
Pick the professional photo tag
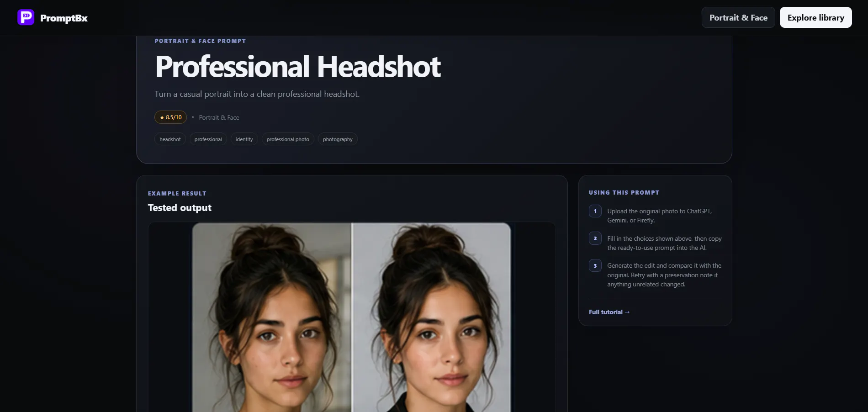tap(288, 139)
